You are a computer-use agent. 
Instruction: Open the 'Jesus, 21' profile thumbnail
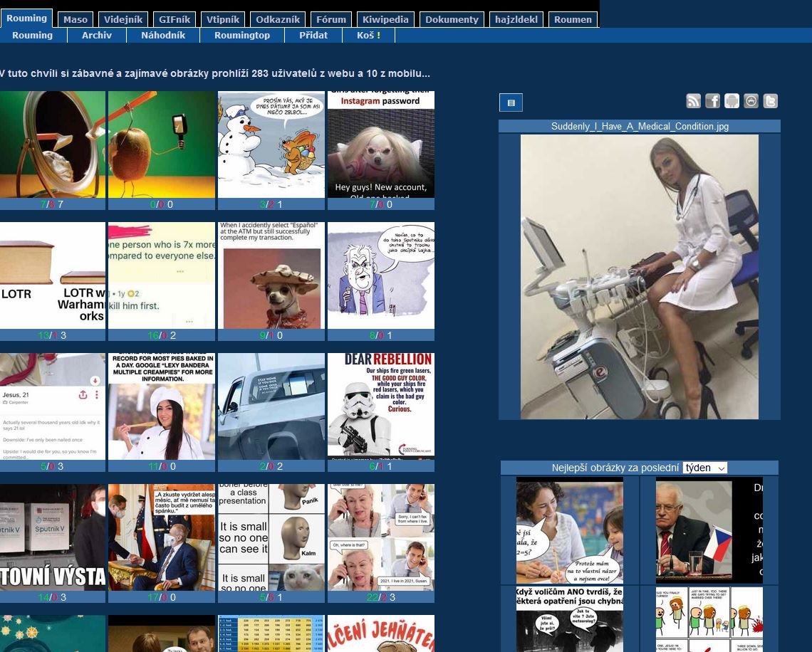[x=52, y=406]
